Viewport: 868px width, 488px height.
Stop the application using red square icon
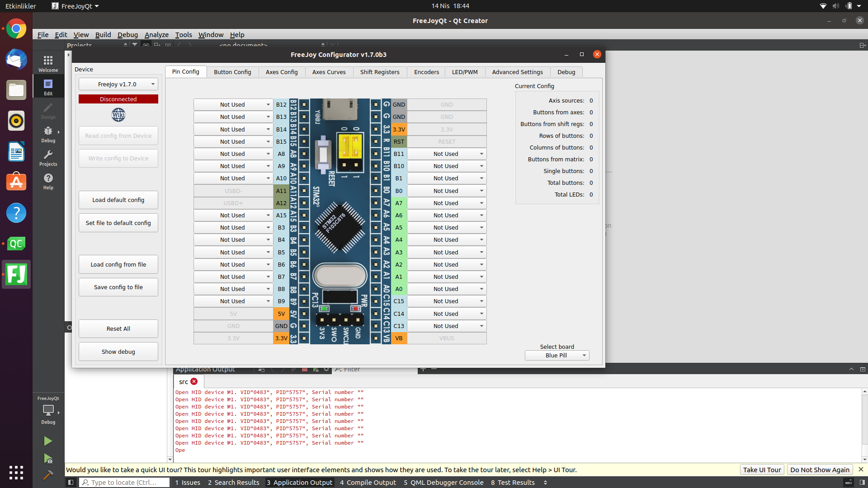[305, 369]
